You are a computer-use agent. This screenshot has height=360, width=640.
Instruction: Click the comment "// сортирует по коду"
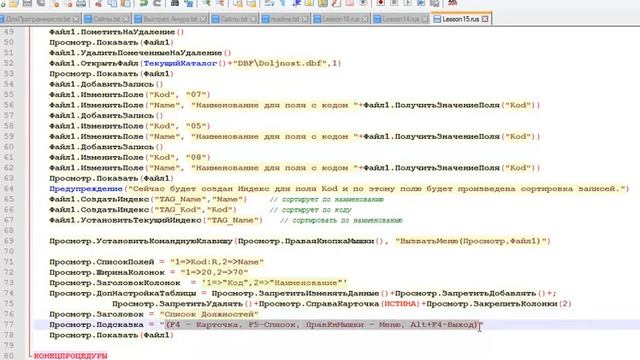coord(311,210)
